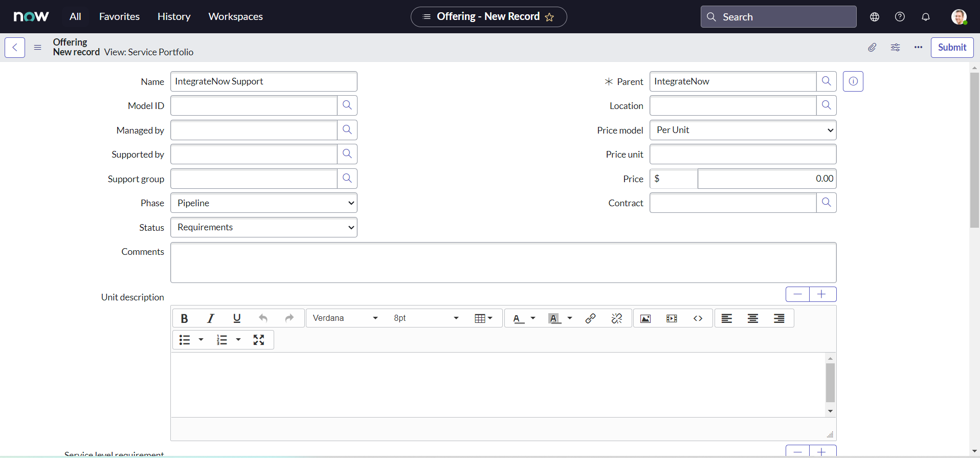Insert video media icon in editor
This screenshot has width=980, height=458.
point(672,318)
